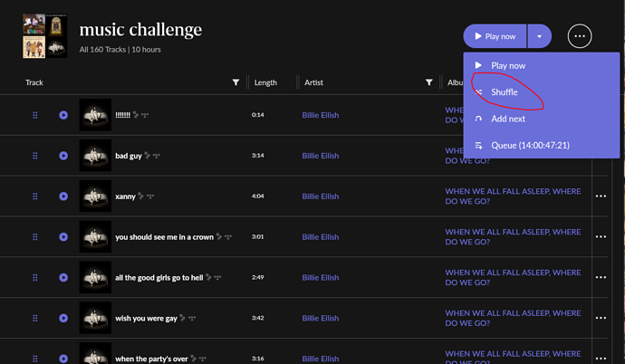
Task: Play the bad guy track with its circle play icon
Action: click(63, 156)
